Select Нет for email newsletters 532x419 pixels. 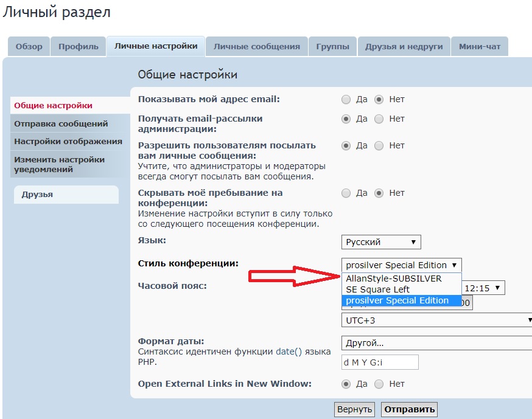(379, 119)
